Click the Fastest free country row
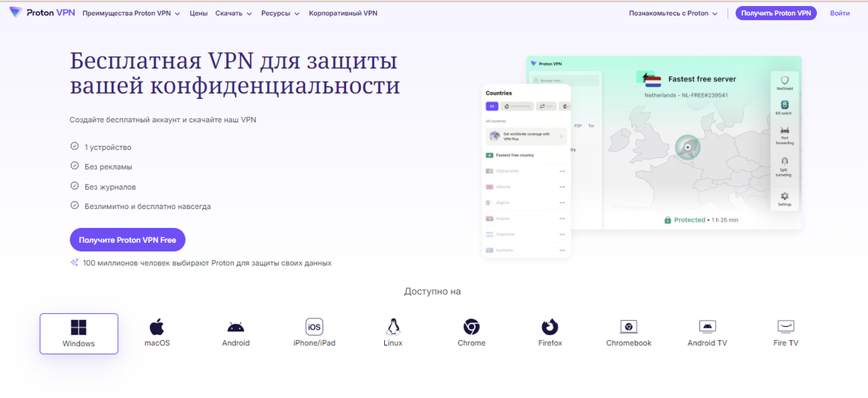The width and height of the screenshot is (868, 398). (526, 155)
